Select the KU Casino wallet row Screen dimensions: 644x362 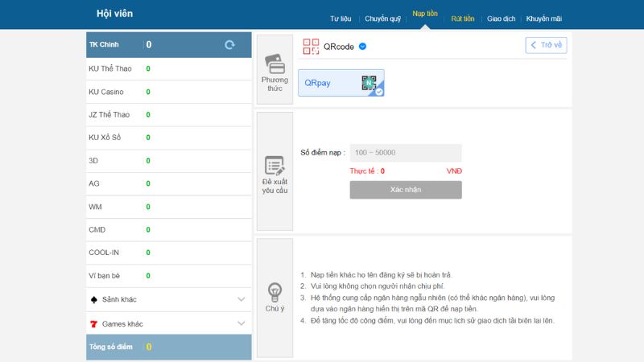point(169,92)
